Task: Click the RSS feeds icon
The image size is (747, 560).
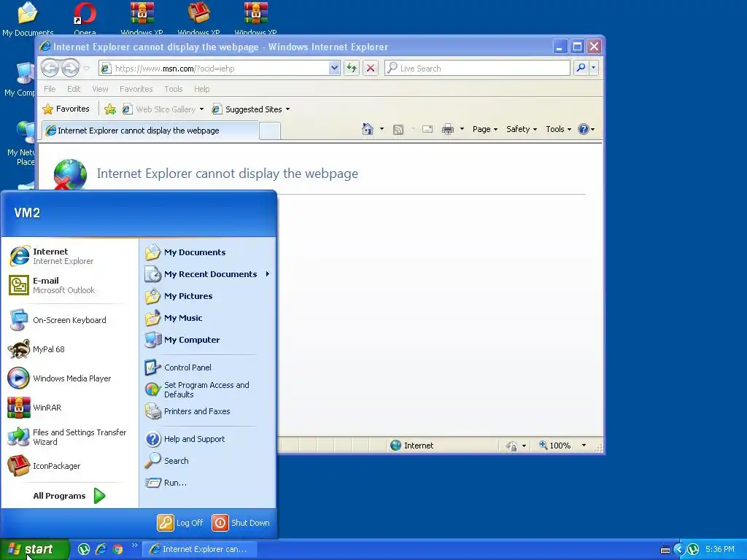Action: (398, 130)
